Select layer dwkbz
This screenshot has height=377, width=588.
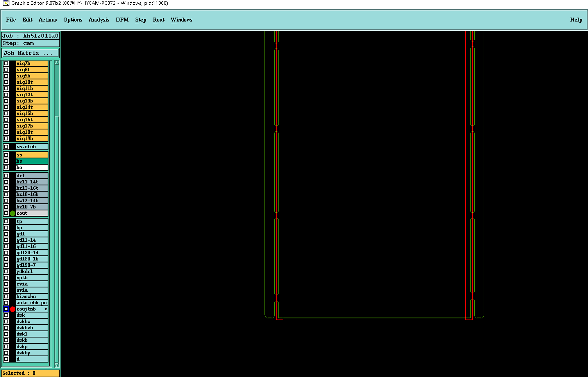pos(32,321)
